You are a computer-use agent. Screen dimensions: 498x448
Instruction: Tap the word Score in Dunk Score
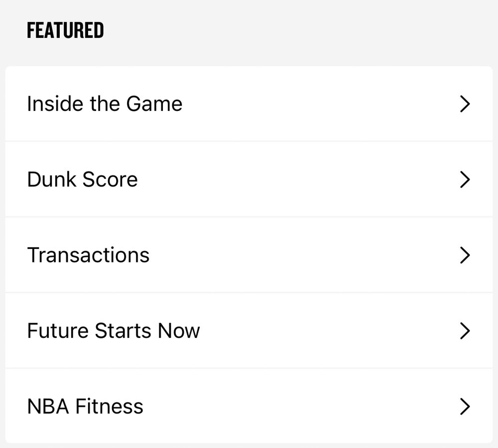(x=110, y=180)
